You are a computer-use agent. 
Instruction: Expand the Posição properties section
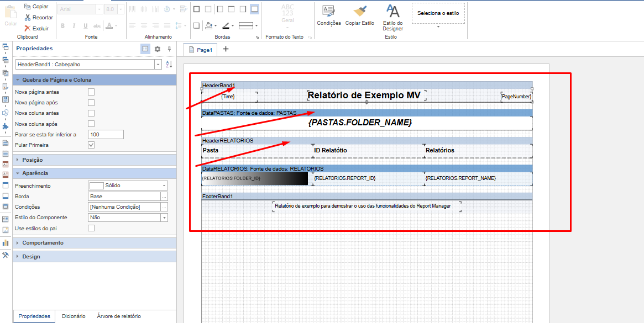click(x=33, y=160)
